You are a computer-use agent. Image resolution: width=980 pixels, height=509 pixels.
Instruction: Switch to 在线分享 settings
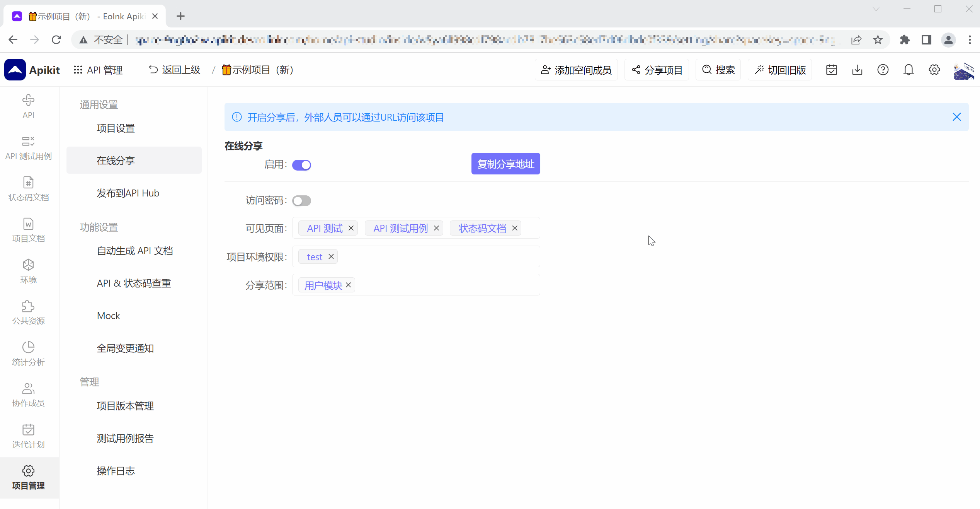point(115,160)
